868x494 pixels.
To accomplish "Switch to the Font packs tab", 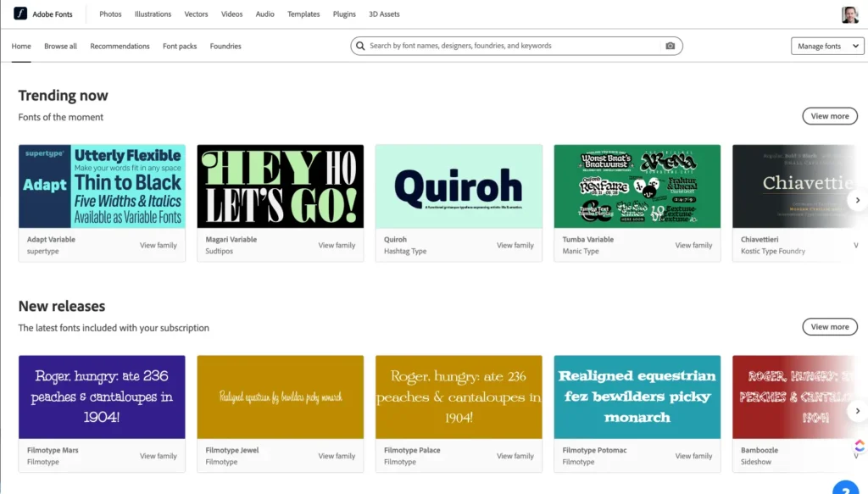I will (x=180, y=46).
